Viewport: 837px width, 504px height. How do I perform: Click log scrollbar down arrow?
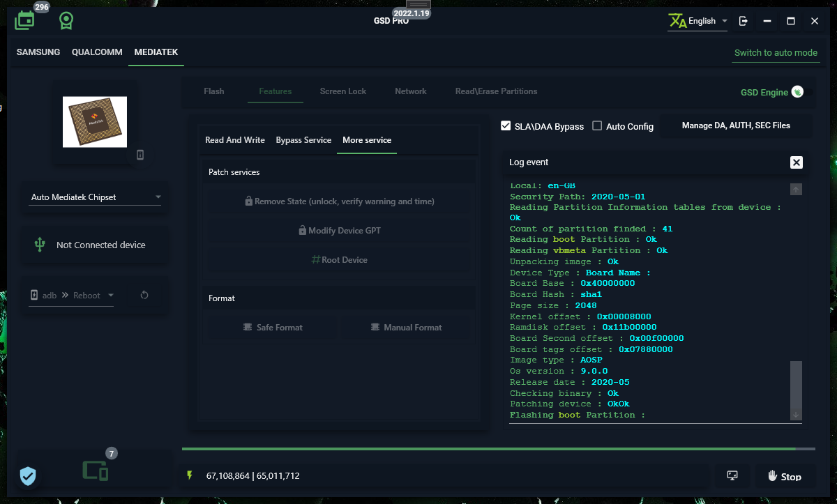[796, 415]
